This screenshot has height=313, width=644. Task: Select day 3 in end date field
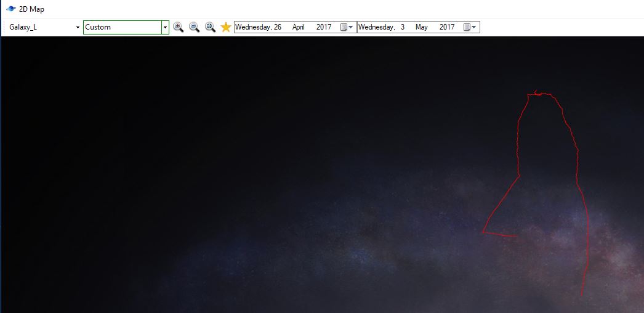point(403,27)
